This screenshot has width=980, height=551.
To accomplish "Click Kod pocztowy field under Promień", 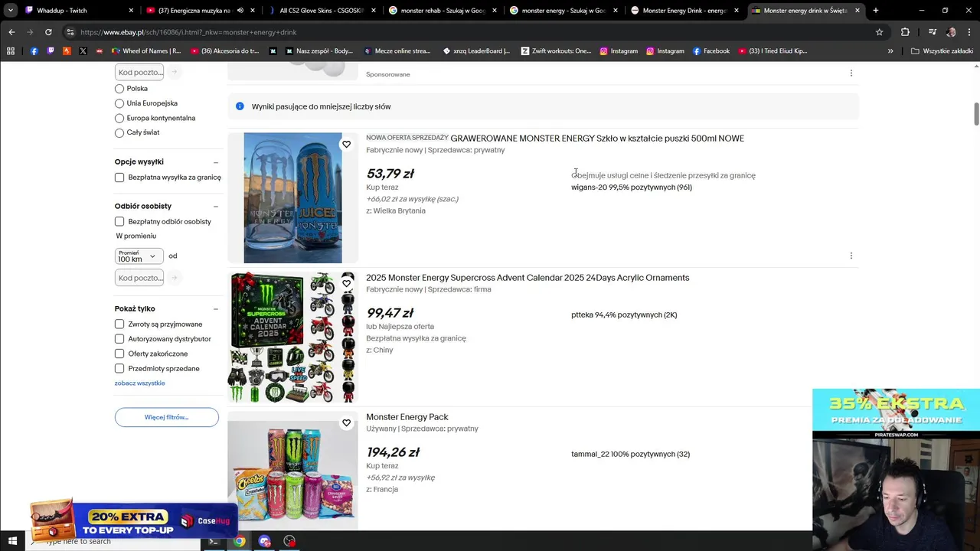I will click(139, 278).
